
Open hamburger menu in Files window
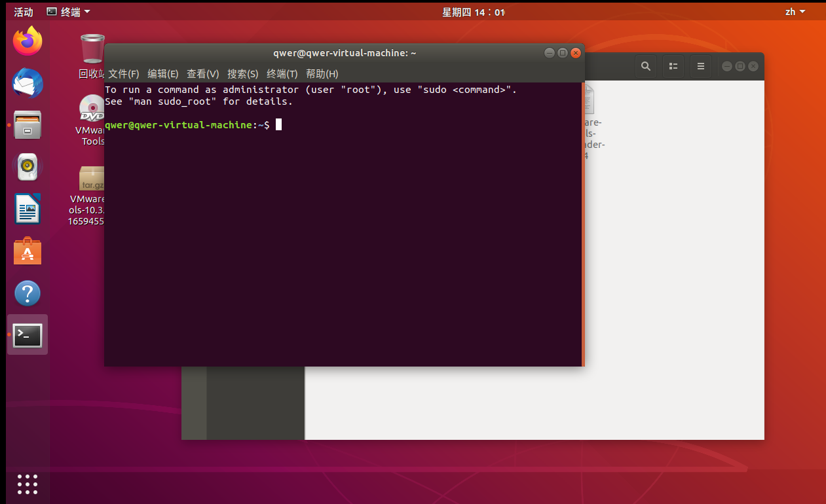coord(700,66)
